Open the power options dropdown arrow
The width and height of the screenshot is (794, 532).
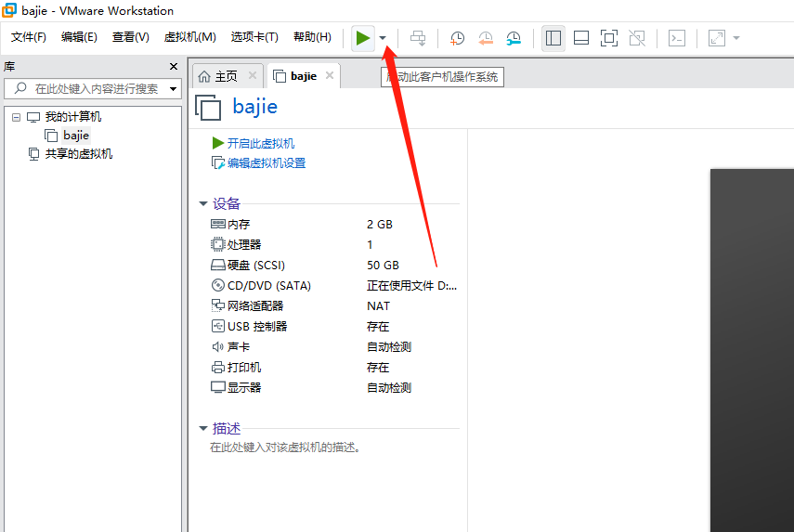(x=383, y=38)
